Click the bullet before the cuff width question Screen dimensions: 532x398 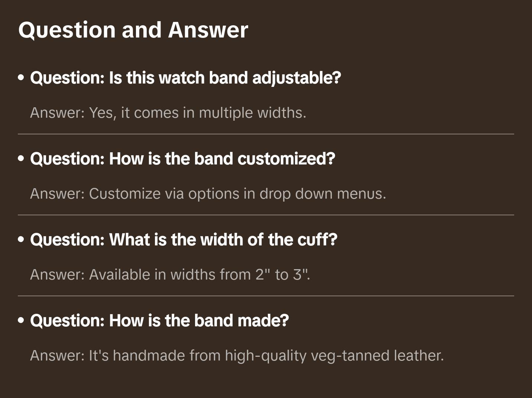pos(21,240)
